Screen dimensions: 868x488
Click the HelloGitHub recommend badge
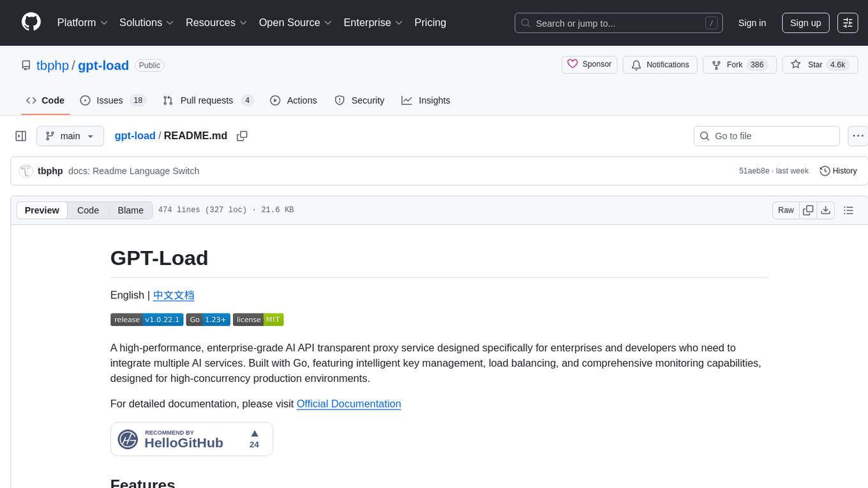[x=191, y=439]
